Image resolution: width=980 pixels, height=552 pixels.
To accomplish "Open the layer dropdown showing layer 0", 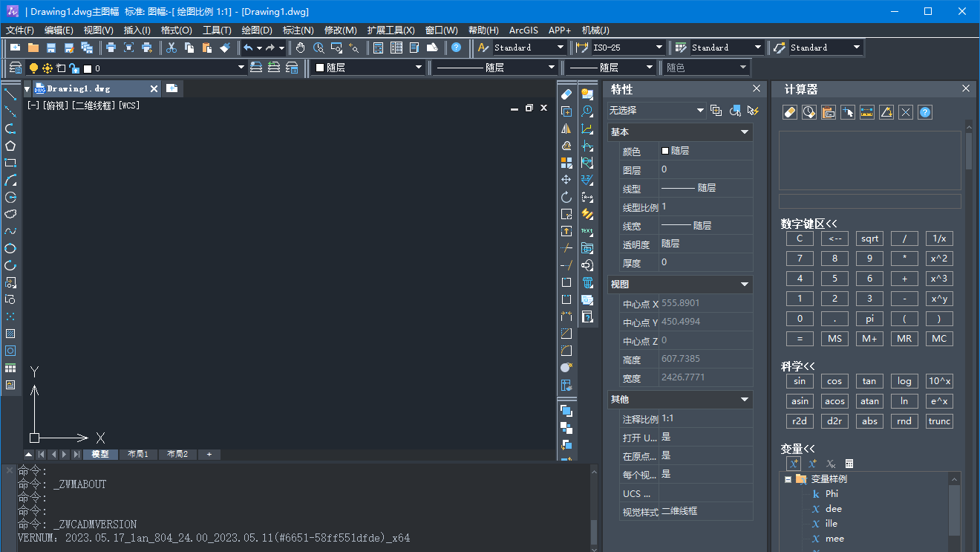I will tap(241, 68).
